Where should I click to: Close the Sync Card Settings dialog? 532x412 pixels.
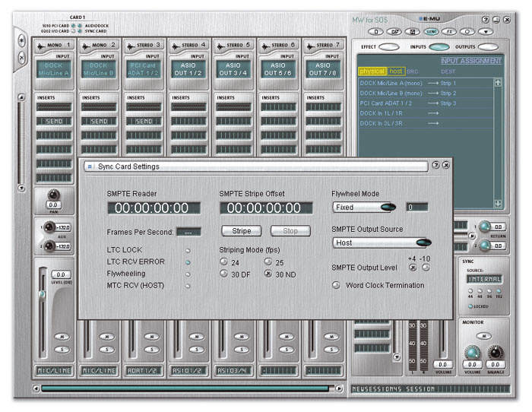click(x=445, y=165)
